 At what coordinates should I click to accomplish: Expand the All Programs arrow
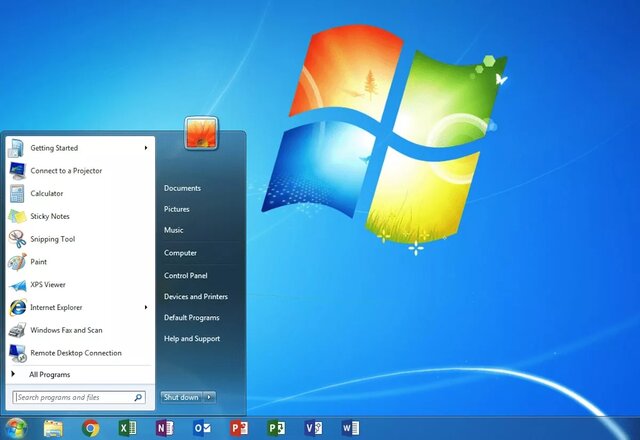(x=13, y=374)
